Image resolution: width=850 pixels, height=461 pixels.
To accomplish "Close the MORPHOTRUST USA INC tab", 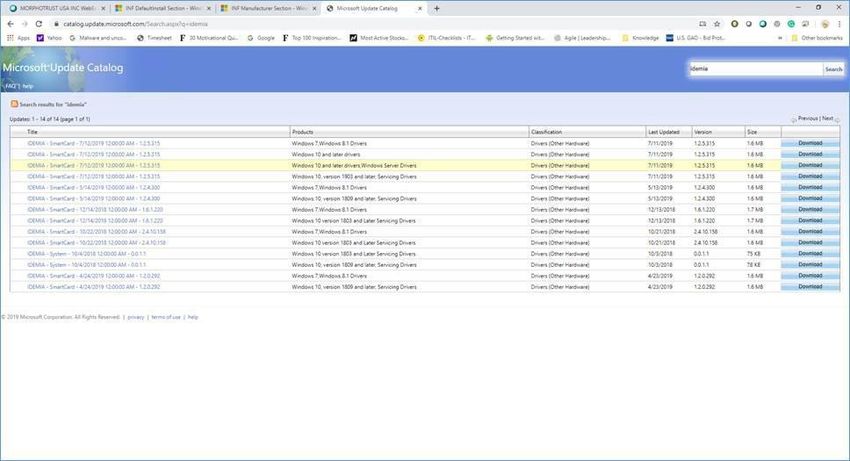I will [103, 9].
